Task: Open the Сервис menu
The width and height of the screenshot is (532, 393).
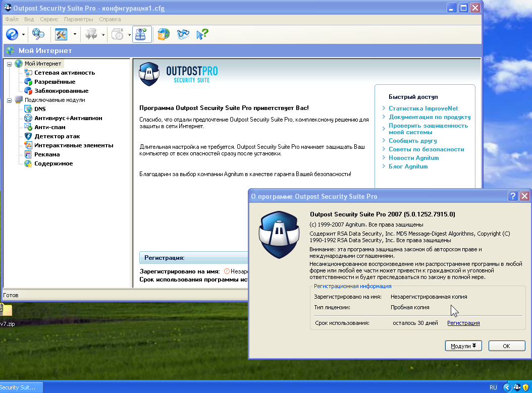Action: point(49,19)
